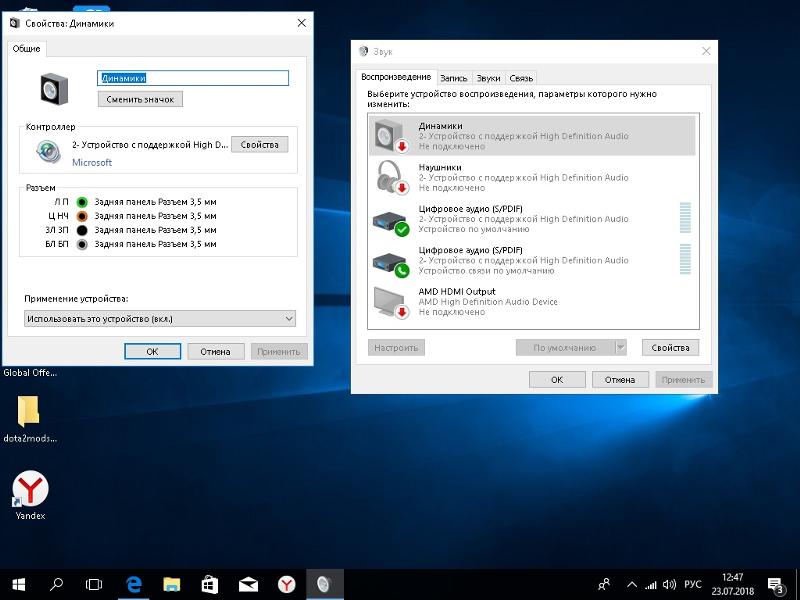Click OK in Свойства: Динамики window
This screenshot has height=600, width=800.
153,352
